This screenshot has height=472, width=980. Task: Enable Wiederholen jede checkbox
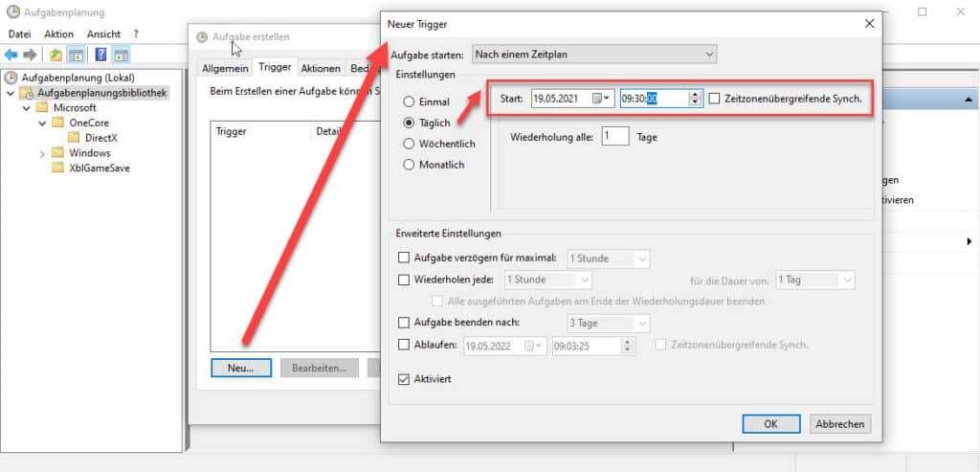coord(403,280)
